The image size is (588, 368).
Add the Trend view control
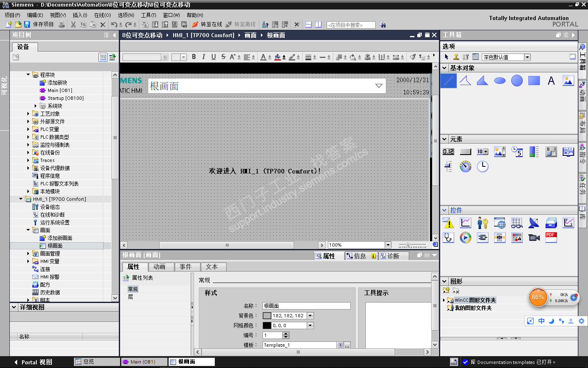[x=465, y=223]
